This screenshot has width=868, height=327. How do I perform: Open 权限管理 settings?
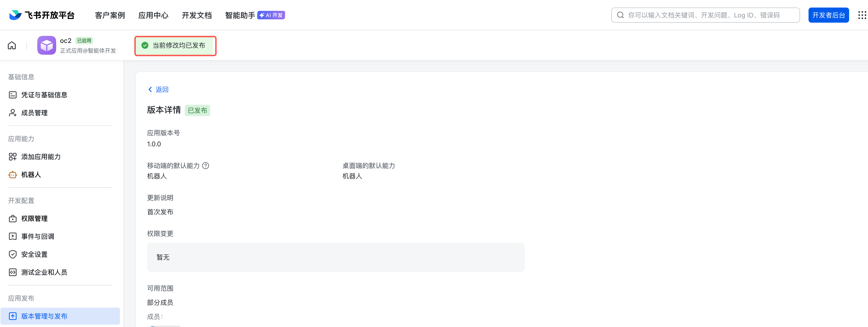[x=34, y=218]
